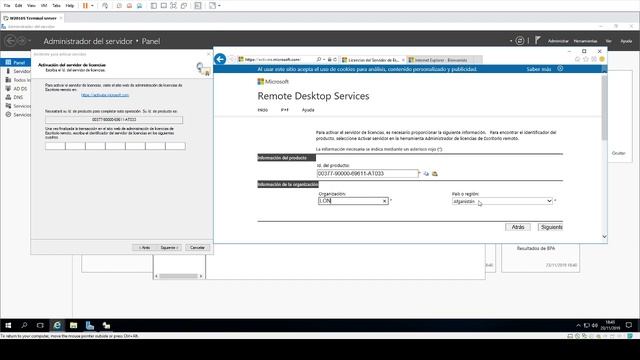Click Cancelar in the activation wizard
Viewport: 640px width, 360px height.
tap(198, 248)
